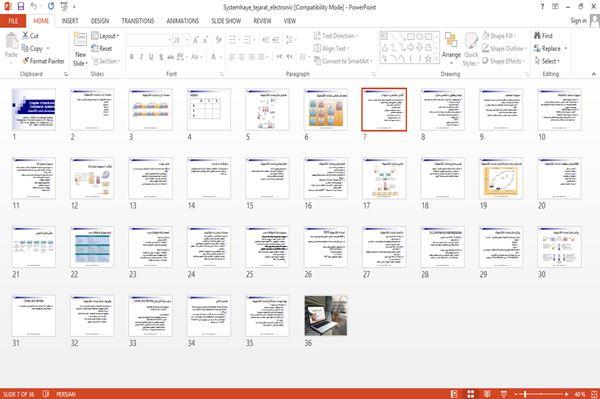Open the Select dropdown in Editing
Viewport: 600px width, 399px height.
pyautogui.click(x=547, y=61)
